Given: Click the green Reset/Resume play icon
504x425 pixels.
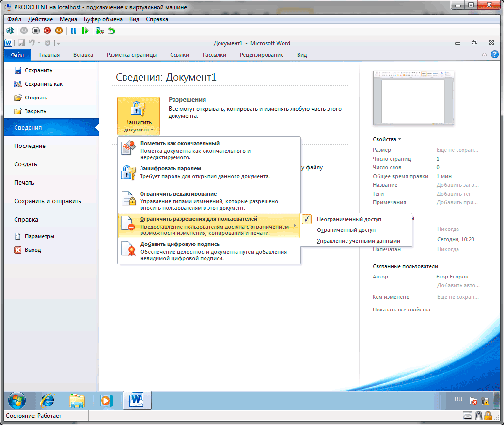Looking at the screenshot, I should (x=85, y=31).
